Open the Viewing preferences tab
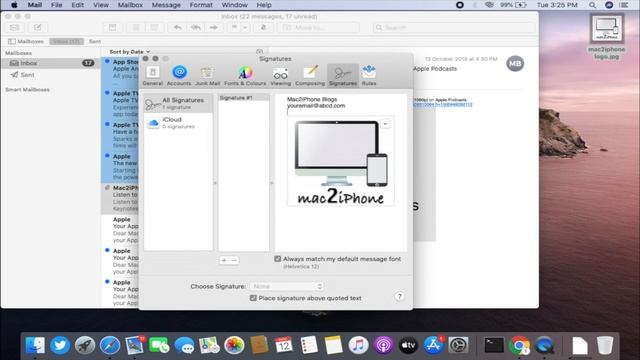 280,76
